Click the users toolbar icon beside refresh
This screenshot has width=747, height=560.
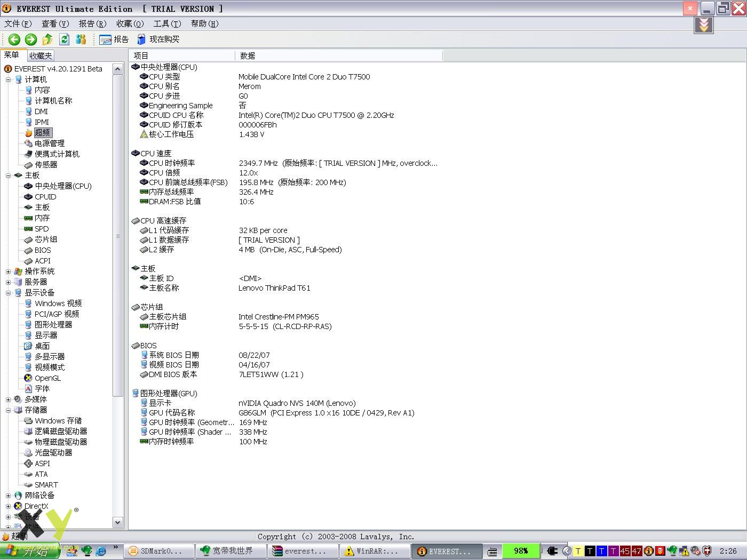pyautogui.click(x=81, y=39)
